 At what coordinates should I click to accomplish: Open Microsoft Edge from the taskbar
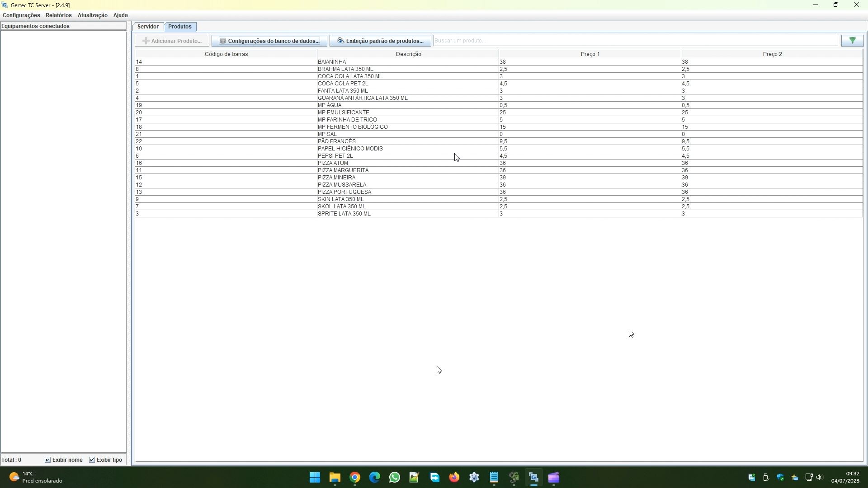(x=375, y=478)
